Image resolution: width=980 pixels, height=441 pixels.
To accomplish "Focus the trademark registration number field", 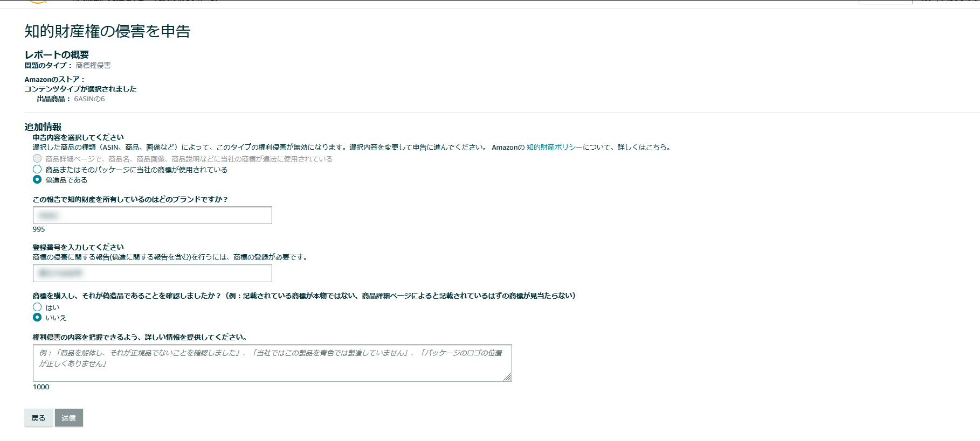I will tap(153, 273).
